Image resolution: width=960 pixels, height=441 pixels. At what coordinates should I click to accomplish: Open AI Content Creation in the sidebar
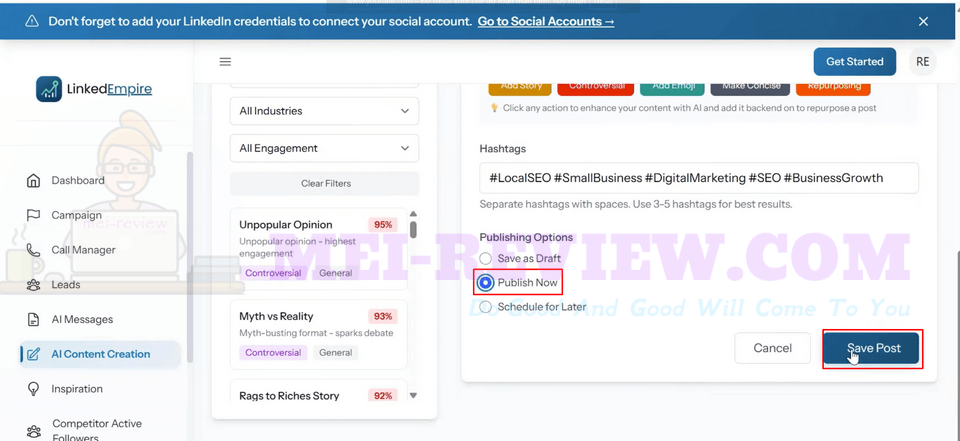(x=100, y=354)
